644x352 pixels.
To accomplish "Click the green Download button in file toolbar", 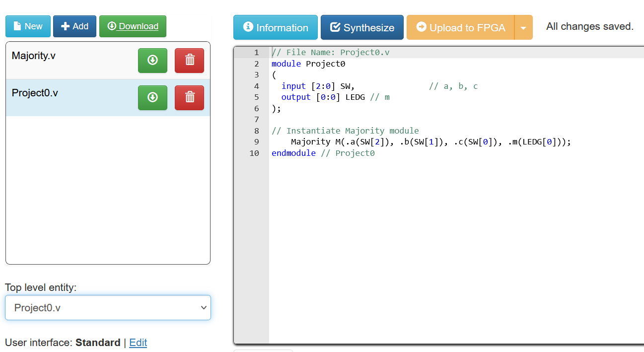I will pyautogui.click(x=133, y=26).
